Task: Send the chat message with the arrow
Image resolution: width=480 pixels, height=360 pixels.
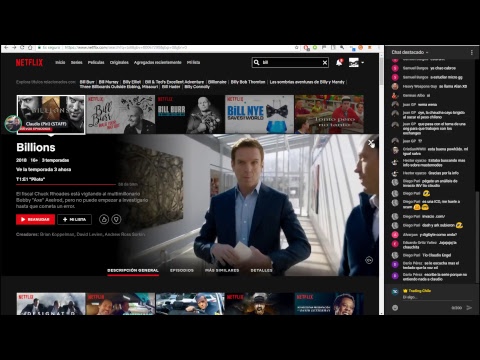Action: coord(469,308)
